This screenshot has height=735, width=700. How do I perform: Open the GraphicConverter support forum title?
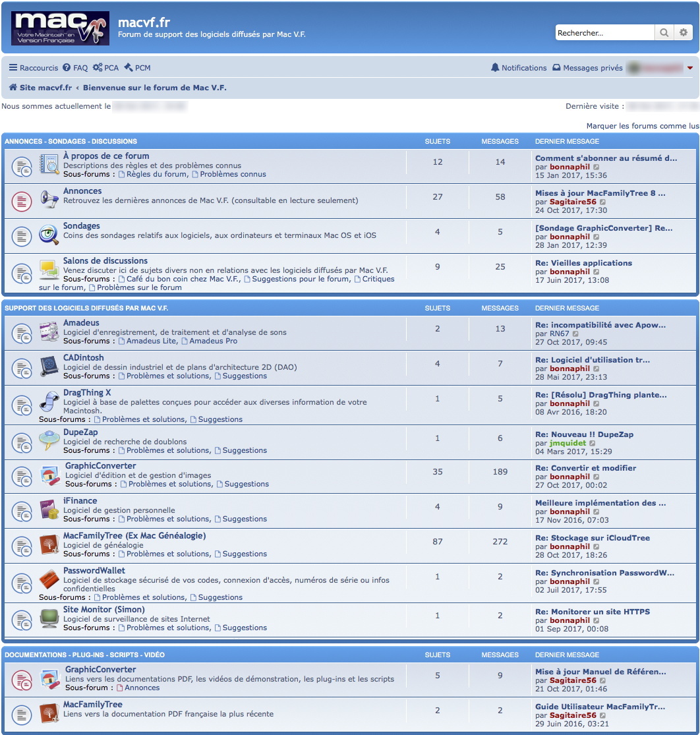pyautogui.click(x=100, y=465)
